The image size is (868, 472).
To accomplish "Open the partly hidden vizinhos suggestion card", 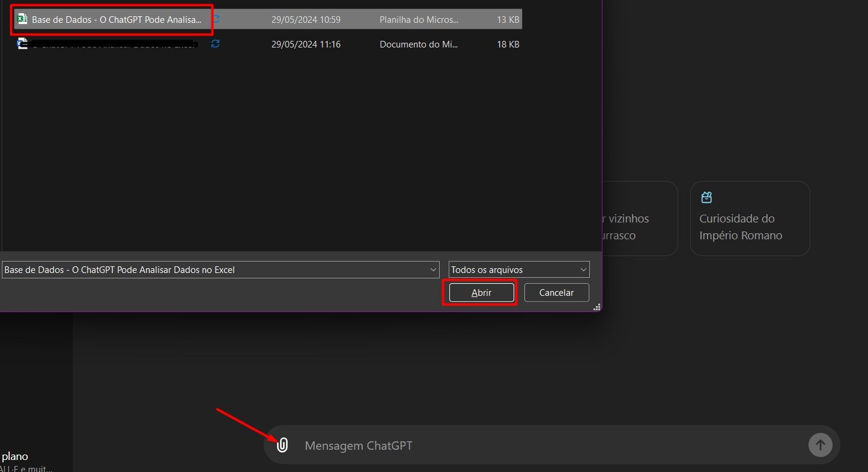I will [x=640, y=219].
